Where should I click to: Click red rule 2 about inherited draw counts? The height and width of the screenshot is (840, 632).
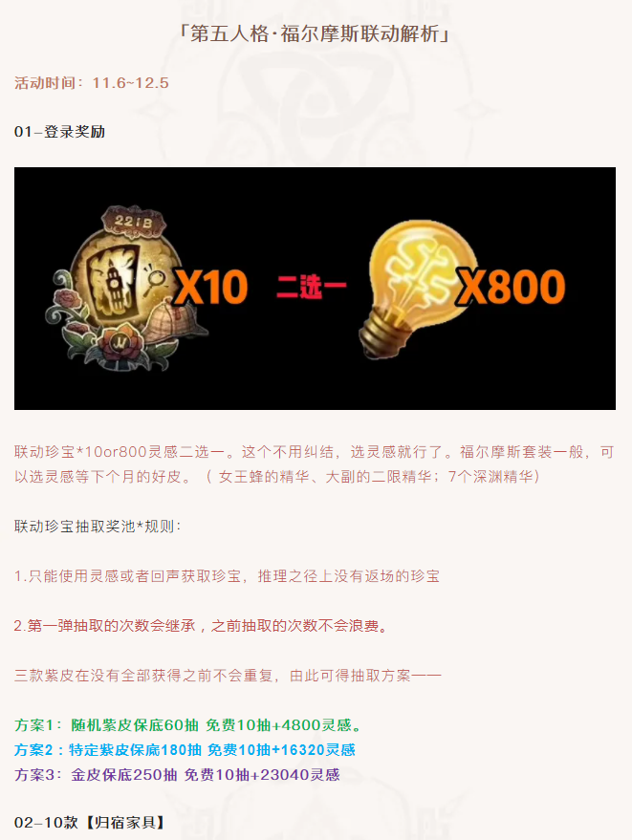tap(202, 626)
